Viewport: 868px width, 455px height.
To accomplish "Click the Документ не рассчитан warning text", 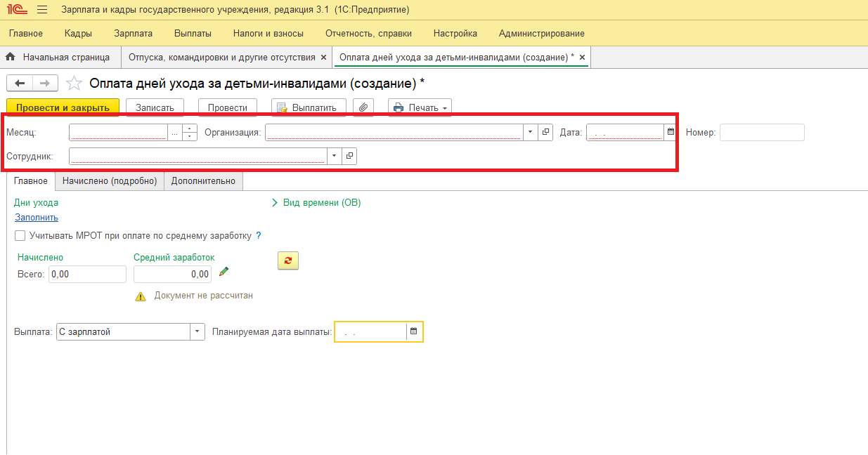I will point(204,296).
